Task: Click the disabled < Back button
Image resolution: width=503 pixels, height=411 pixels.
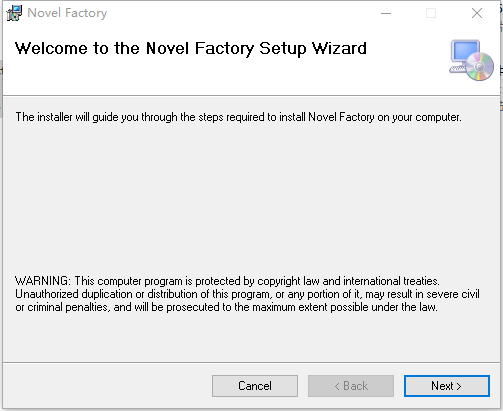Action: (x=351, y=386)
